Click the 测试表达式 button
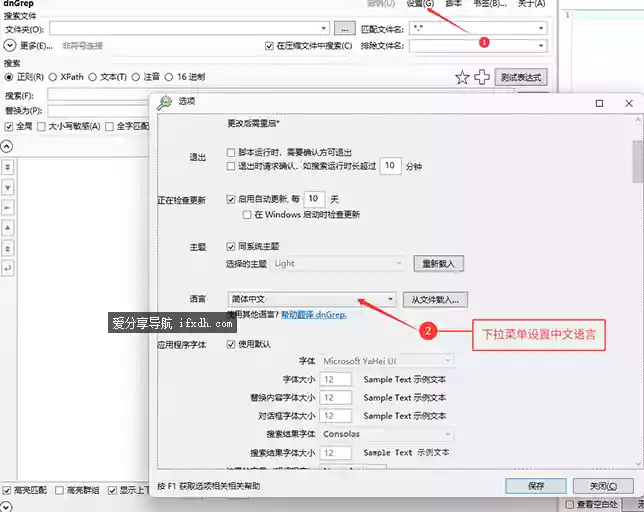Screen dimensions: 644x512 click(x=521, y=77)
